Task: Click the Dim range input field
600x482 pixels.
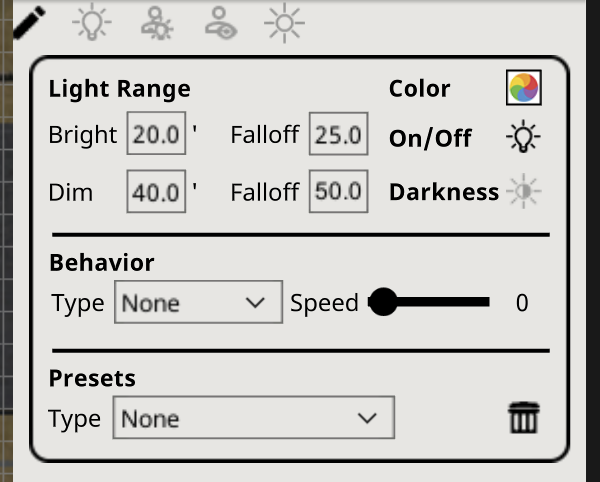Action: (156, 192)
